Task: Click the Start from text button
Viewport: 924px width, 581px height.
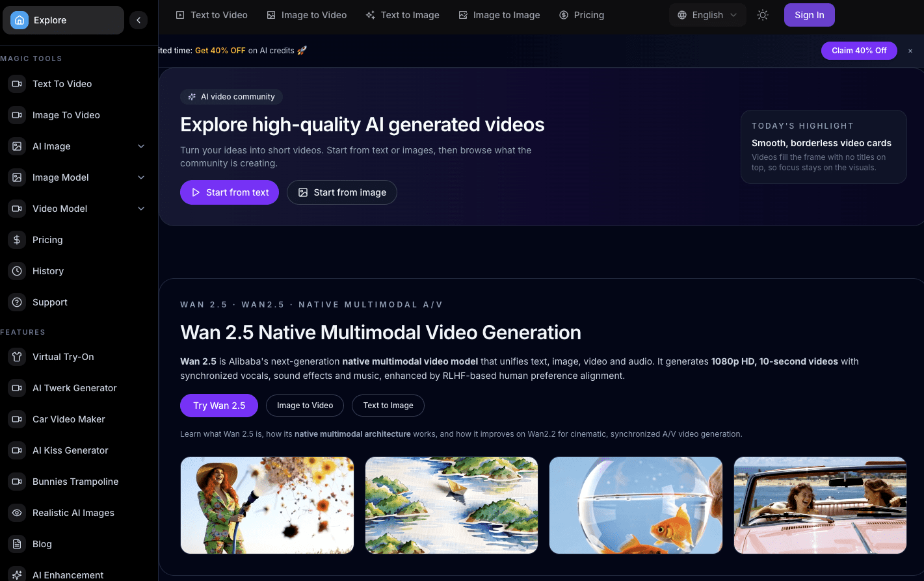Action: click(229, 192)
